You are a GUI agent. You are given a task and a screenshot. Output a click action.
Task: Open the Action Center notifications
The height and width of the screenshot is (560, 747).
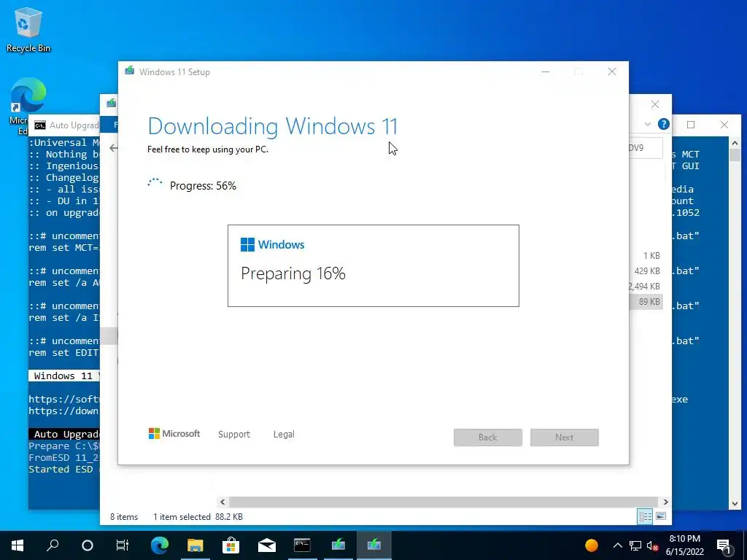[x=724, y=545]
